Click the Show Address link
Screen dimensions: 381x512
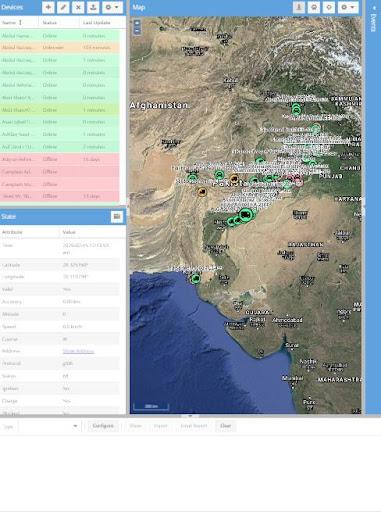point(78,351)
